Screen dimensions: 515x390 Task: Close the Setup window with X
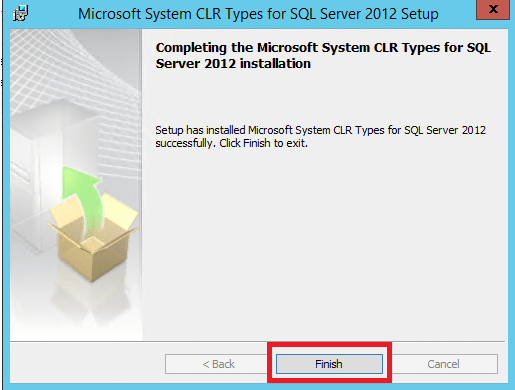pos(493,10)
